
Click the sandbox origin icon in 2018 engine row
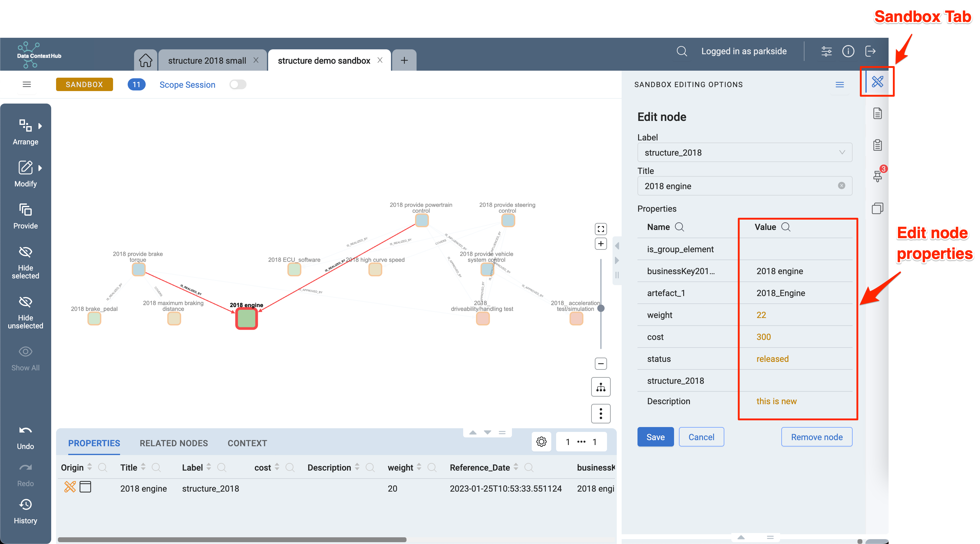click(x=69, y=487)
